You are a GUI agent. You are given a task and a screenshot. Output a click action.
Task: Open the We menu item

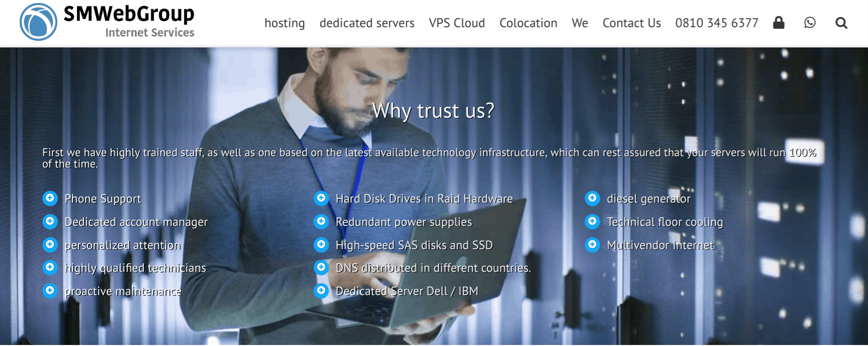579,23
